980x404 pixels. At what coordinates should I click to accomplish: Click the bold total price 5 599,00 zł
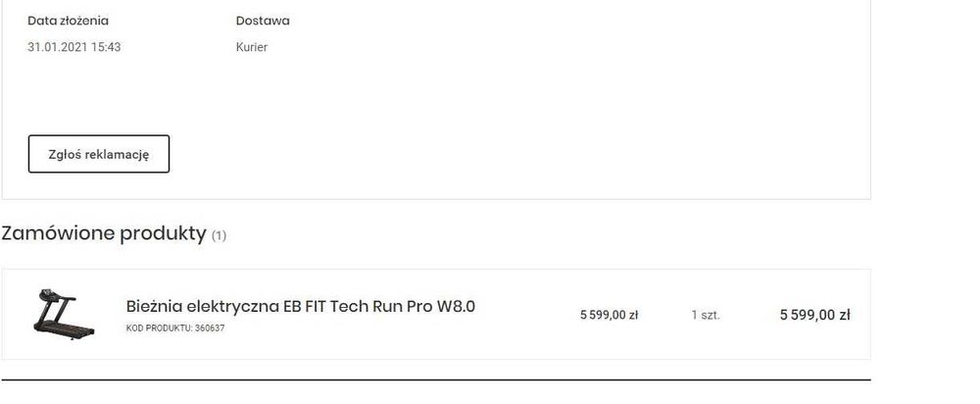point(814,315)
